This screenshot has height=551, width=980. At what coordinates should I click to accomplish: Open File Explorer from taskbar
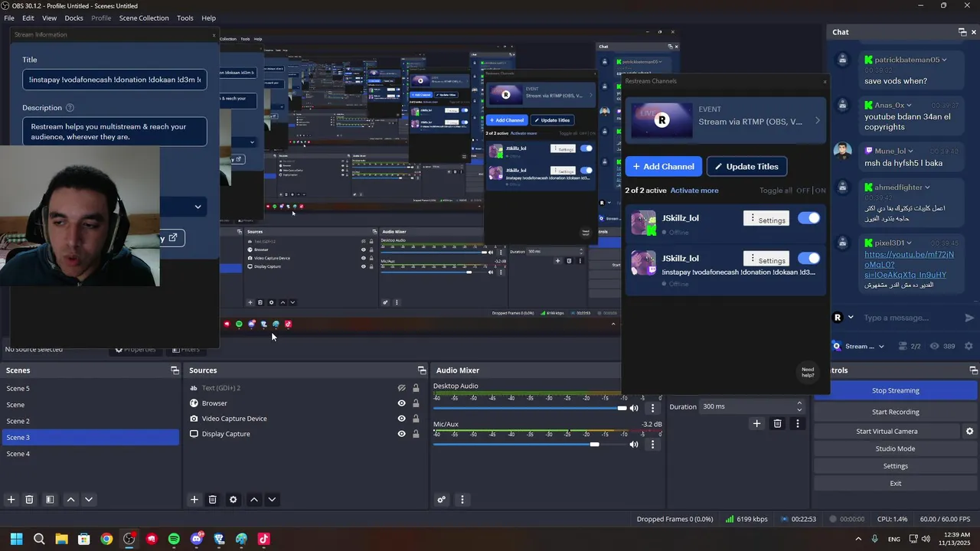61,539
